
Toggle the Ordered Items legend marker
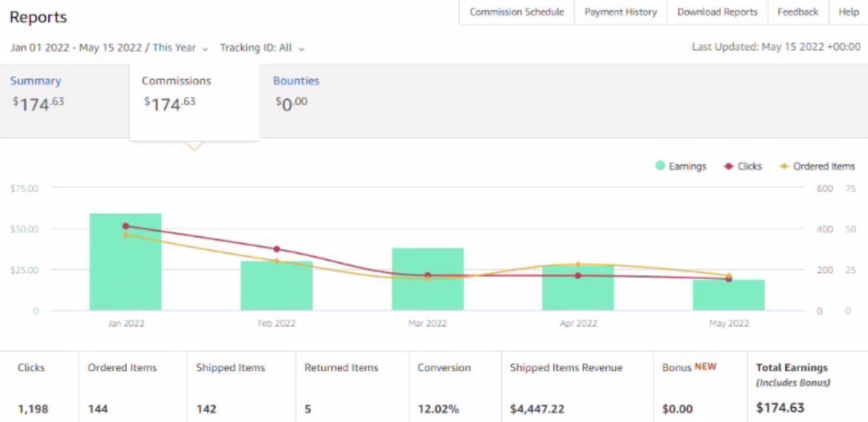[x=784, y=166]
